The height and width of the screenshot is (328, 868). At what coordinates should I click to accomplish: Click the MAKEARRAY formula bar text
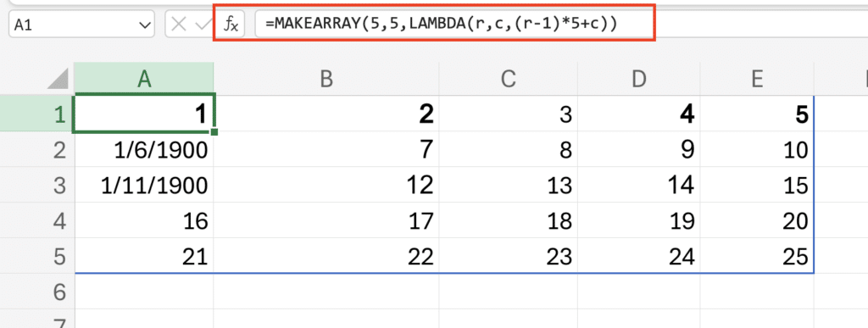pyautogui.click(x=441, y=25)
